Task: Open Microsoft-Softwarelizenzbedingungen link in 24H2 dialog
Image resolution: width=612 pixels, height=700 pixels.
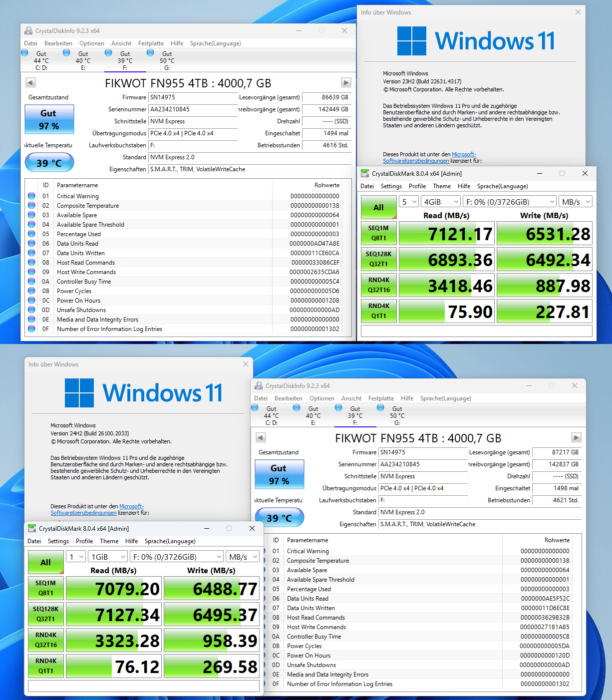Action: point(97,510)
